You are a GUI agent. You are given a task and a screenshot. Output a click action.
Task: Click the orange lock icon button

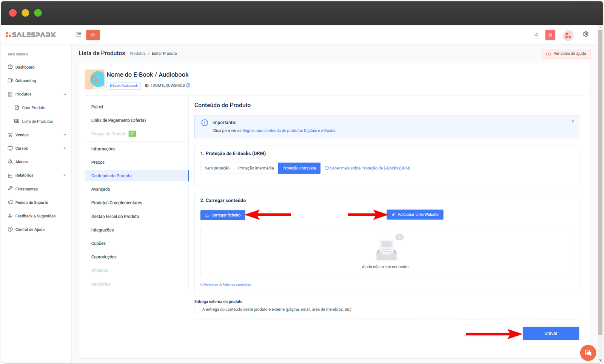[93, 35]
